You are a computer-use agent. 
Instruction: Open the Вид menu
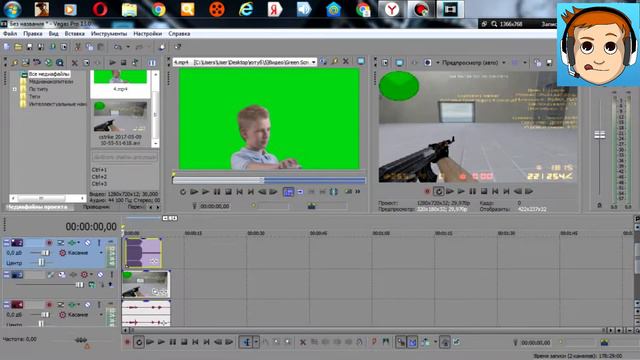coord(54,33)
